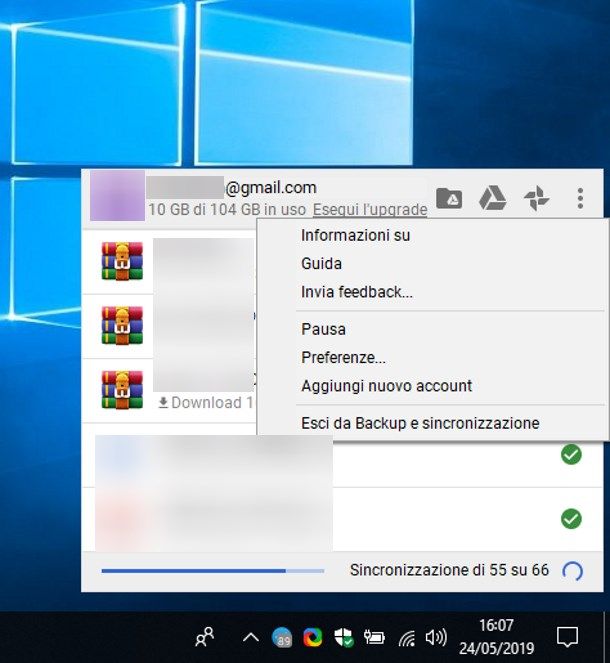The height and width of the screenshot is (663, 610).
Task: Open 'Guida' help menu entry
Action: (321, 264)
